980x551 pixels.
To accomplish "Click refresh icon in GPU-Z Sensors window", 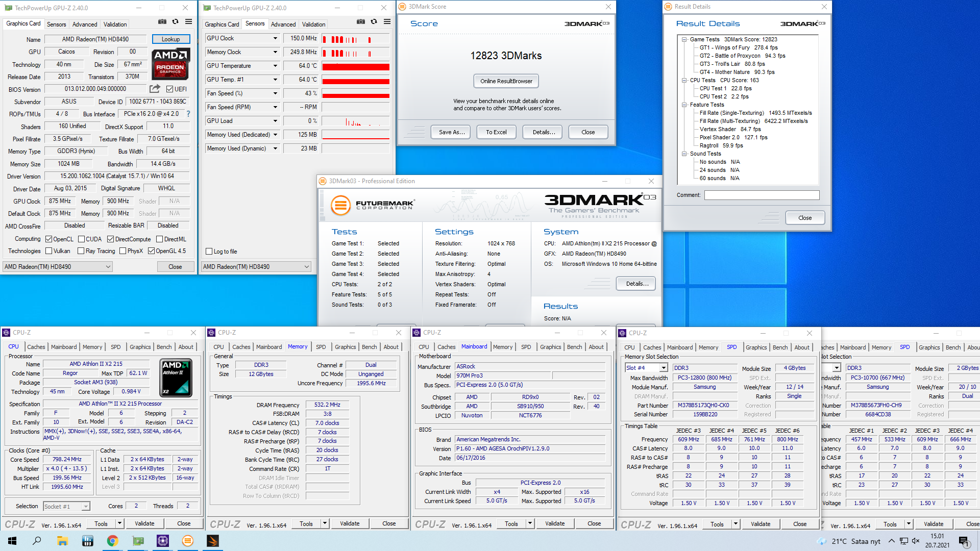I will click(x=374, y=22).
